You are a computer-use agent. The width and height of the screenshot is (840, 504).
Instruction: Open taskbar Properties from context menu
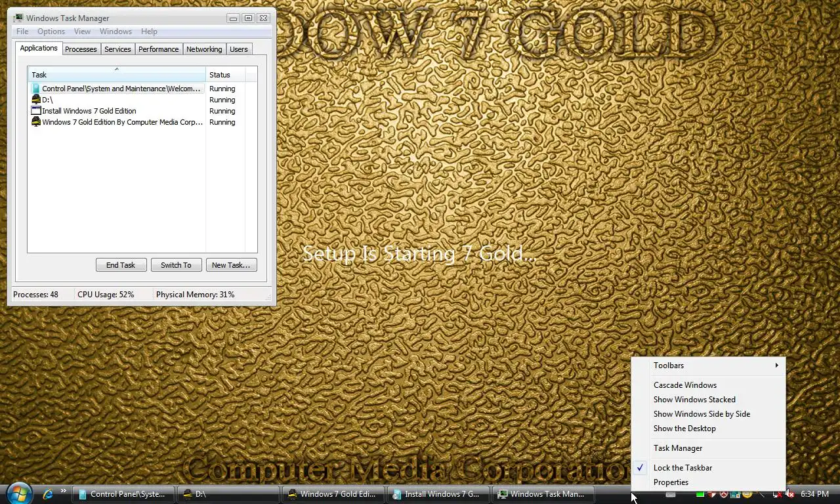[x=708, y=482]
